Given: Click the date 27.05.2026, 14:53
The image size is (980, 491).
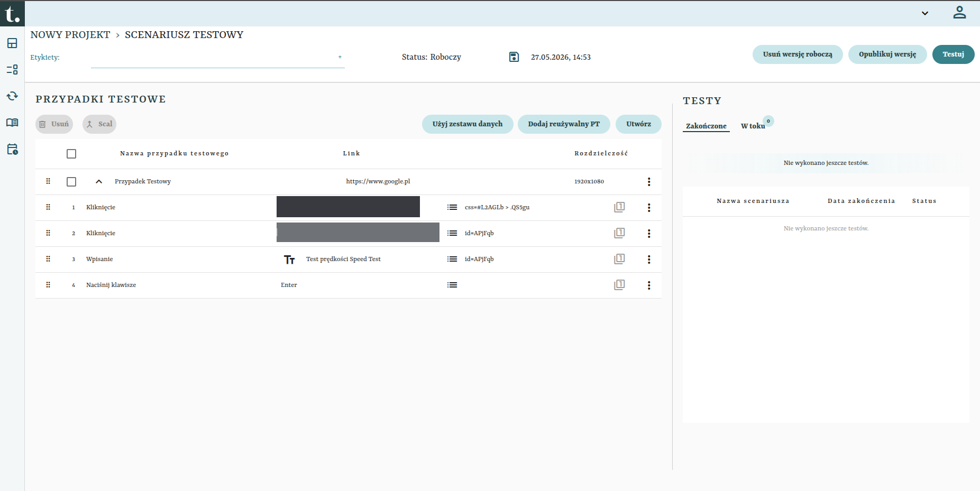Looking at the screenshot, I should click(561, 58).
